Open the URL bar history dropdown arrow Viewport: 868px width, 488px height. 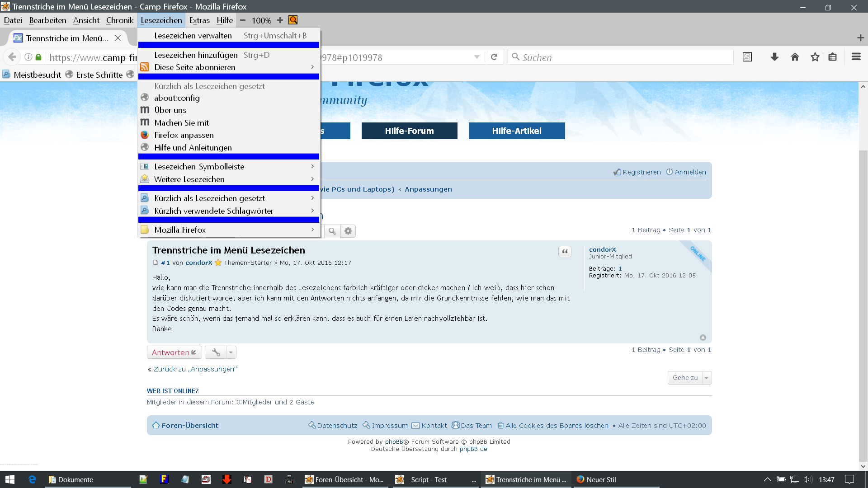click(476, 57)
